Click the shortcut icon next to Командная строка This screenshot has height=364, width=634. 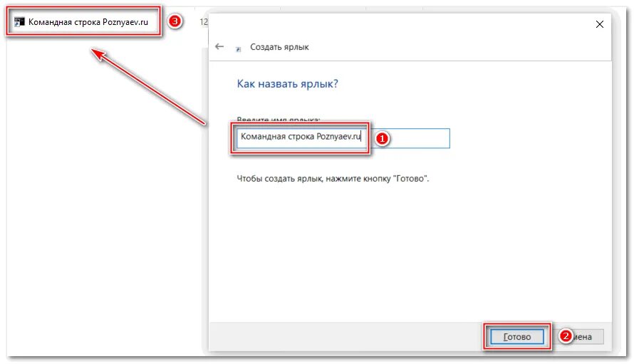pos(19,22)
